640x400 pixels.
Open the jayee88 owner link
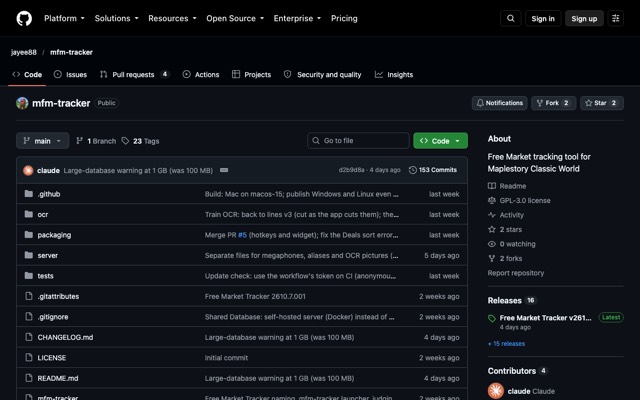coord(24,52)
